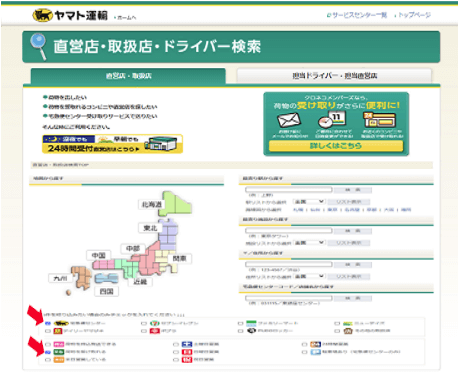The width and height of the screenshot is (458, 379).
Task: Select the 大阪 railway map link
Action: click(389, 210)
